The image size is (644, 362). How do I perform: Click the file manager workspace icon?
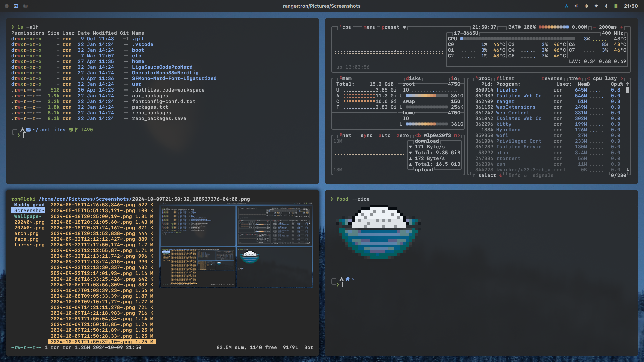point(26,6)
